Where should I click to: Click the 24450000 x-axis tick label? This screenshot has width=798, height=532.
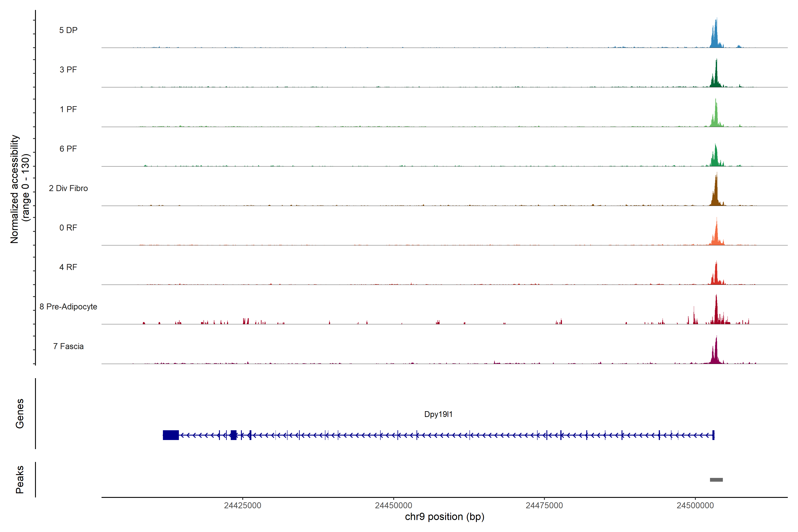tap(394, 506)
